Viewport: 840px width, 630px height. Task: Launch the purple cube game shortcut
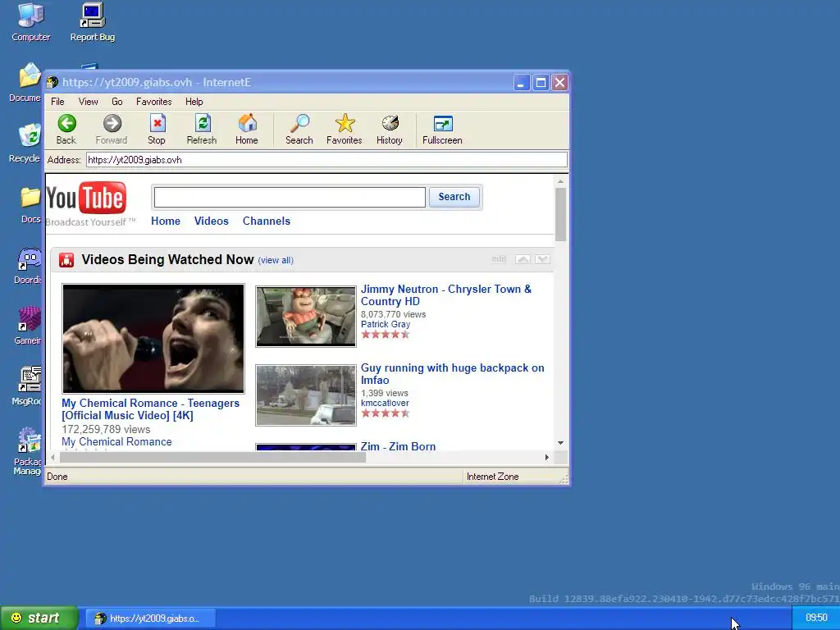pos(29,326)
